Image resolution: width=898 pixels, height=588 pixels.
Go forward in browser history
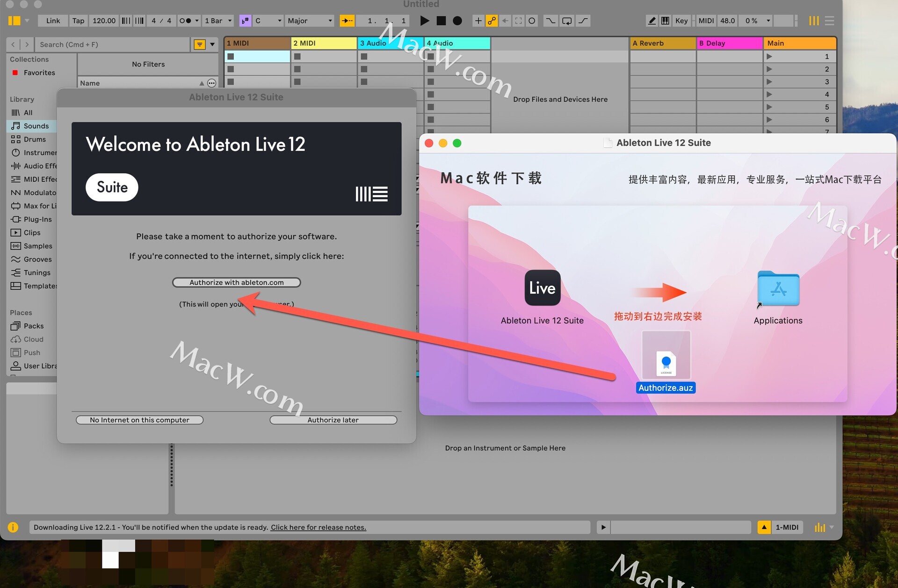[x=27, y=44]
